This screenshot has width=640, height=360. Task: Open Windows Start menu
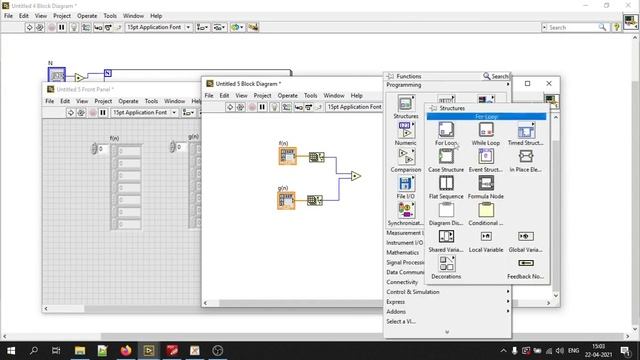11,351
